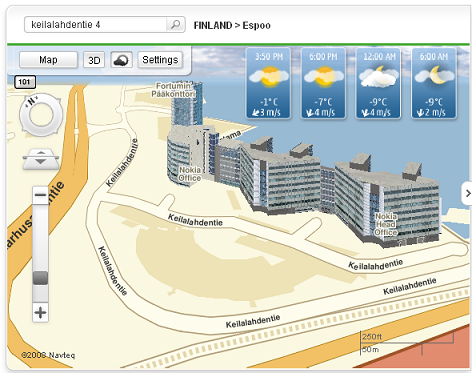Image resolution: width=472 pixels, height=373 pixels.
Task: Click the zoom out minus button
Action: pyautogui.click(x=40, y=195)
